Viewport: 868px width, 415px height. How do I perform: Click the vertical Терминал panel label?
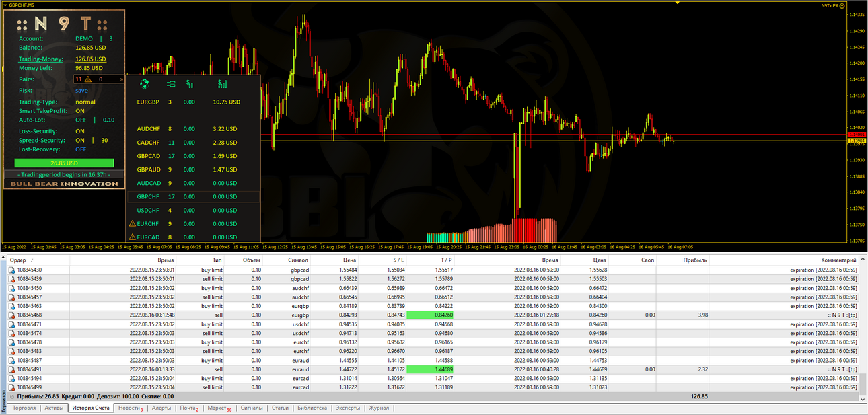(3, 401)
